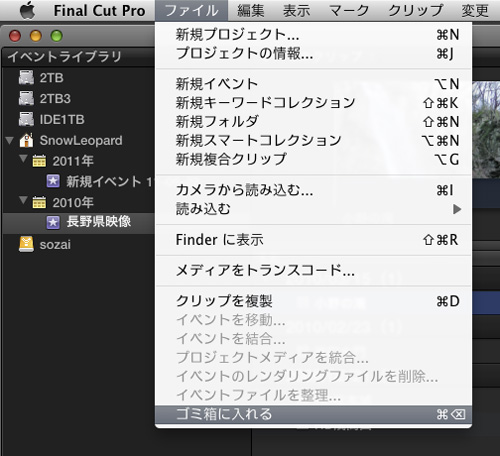Click the video thumbnail in the viewer
The height and width of the screenshot is (456, 500).
point(486,130)
